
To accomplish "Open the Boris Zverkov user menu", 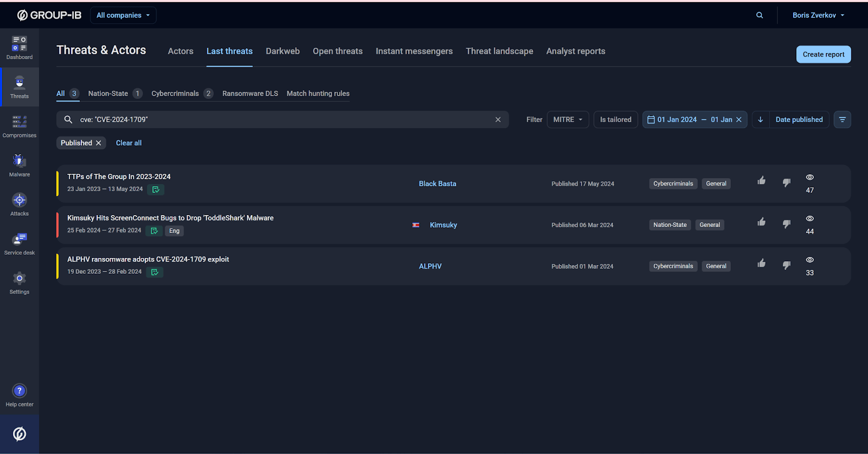I will (818, 15).
